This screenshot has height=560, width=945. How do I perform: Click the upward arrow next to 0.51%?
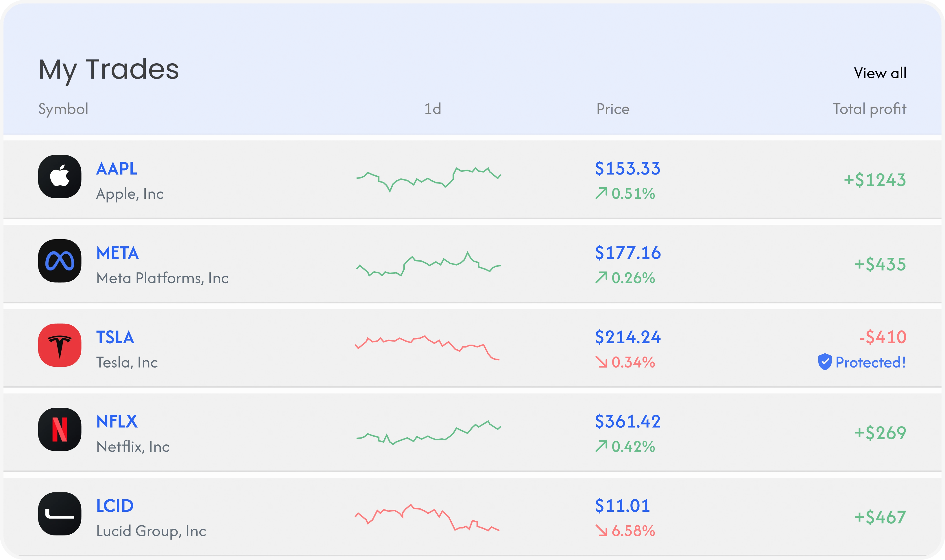click(602, 194)
